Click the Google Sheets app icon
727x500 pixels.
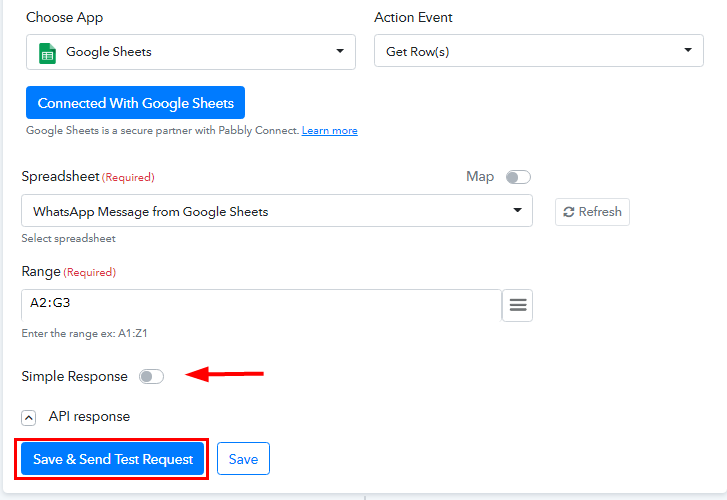(47, 53)
